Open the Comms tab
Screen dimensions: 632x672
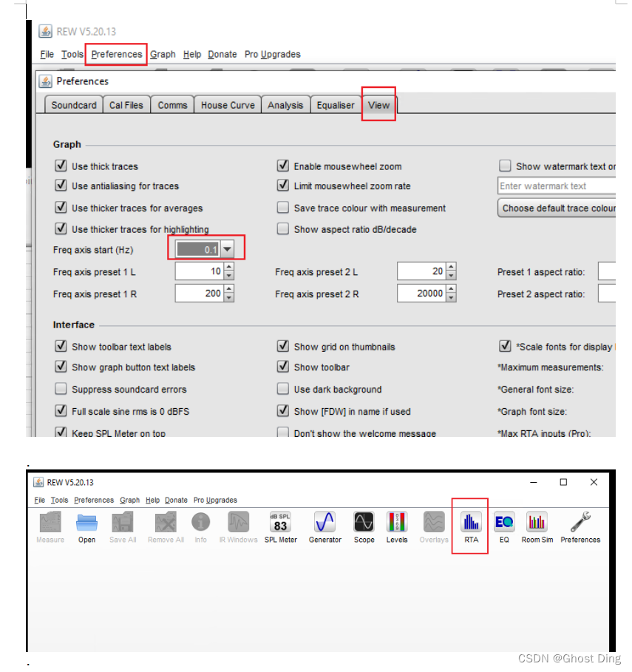172,105
